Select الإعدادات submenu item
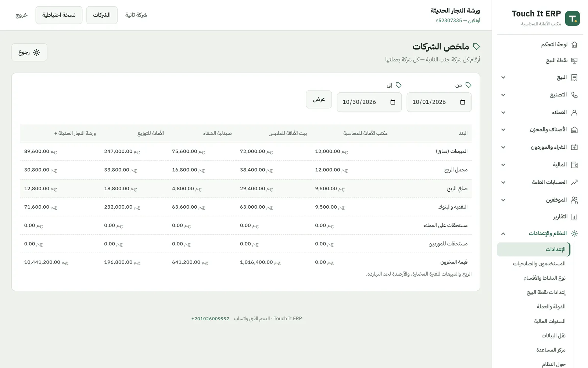The width and height of the screenshot is (588, 368). point(533,250)
